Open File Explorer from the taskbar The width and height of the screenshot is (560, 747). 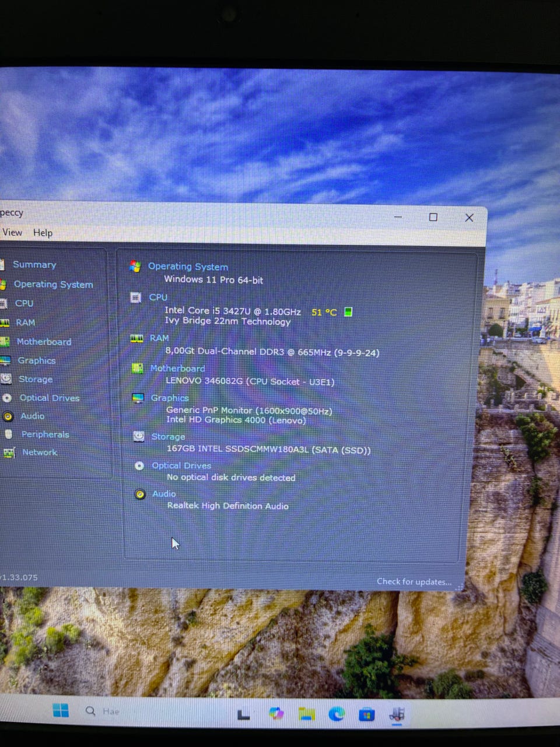[x=306, y=714]
